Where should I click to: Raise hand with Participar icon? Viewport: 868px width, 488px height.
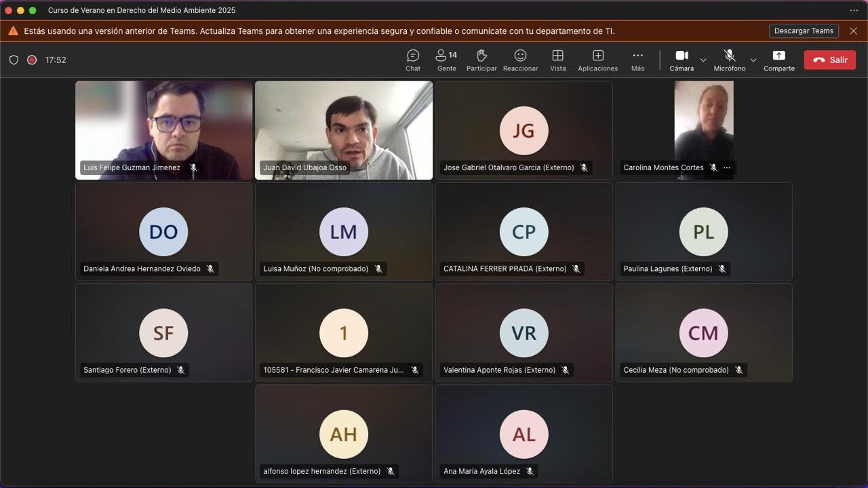tap(481, 60)
